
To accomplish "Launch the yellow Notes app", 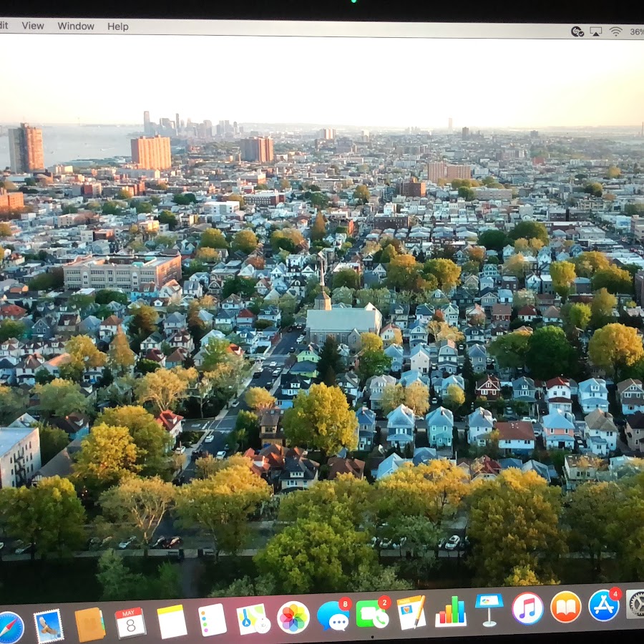I will (172, 621).
